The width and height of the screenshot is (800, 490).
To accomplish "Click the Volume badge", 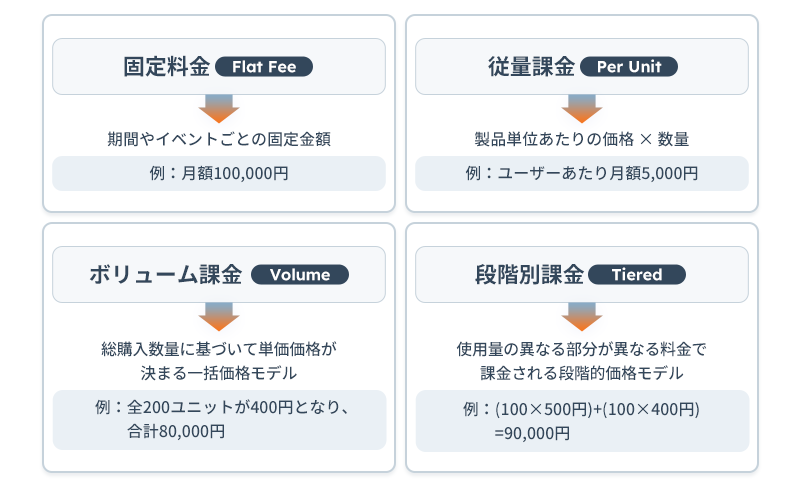I will point(300,275).
